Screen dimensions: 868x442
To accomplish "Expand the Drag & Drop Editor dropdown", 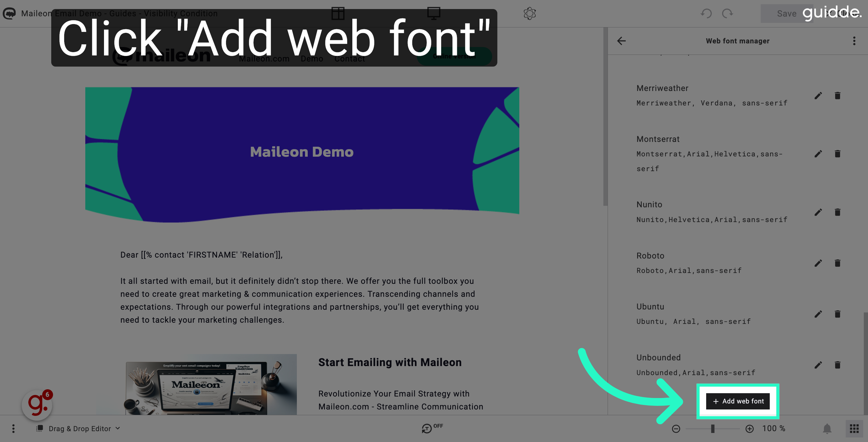I will (x=78, y=428).
